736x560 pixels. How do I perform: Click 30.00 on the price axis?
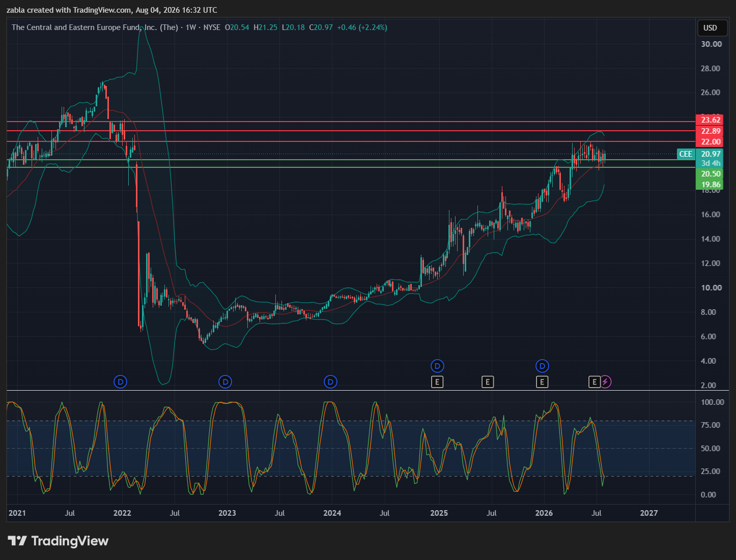coord(711,44)
